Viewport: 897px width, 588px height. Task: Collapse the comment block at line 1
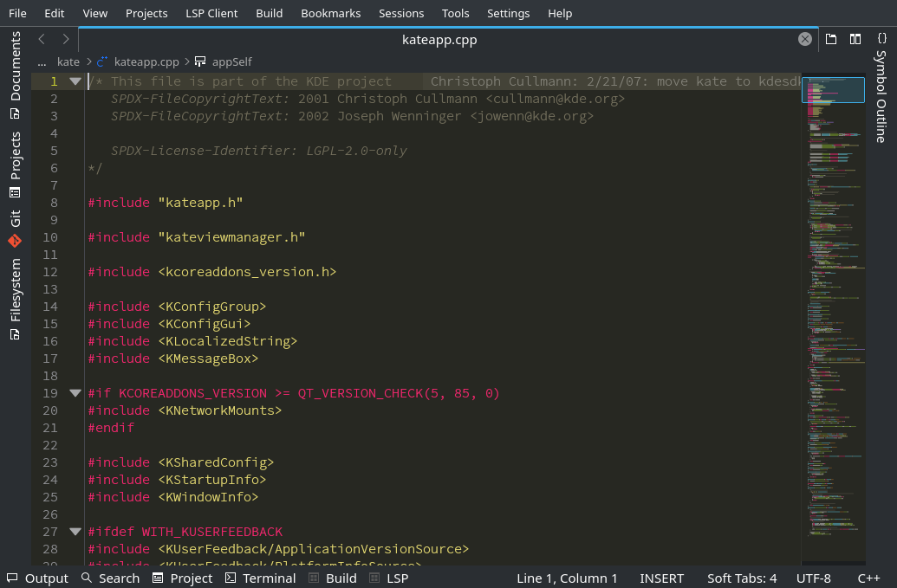(75, 81)
